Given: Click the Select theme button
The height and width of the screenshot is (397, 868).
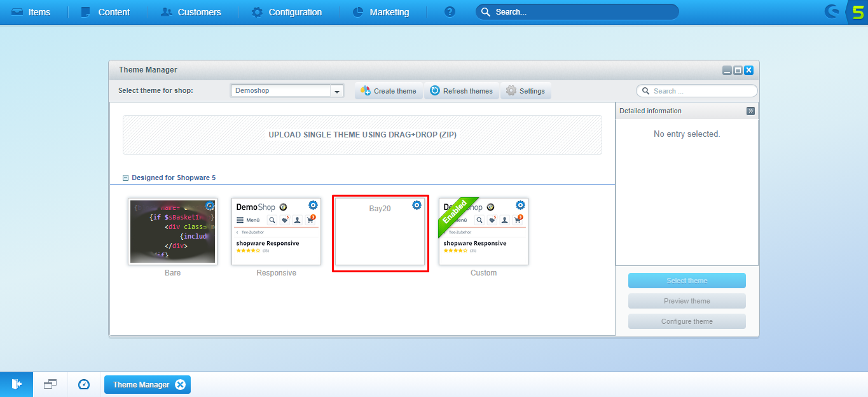Looking at the screenshot, I should coord(687,280).
